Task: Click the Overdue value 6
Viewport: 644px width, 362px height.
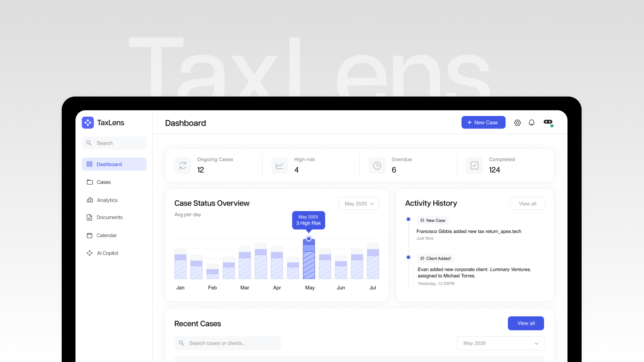Action: coord(394,170)
